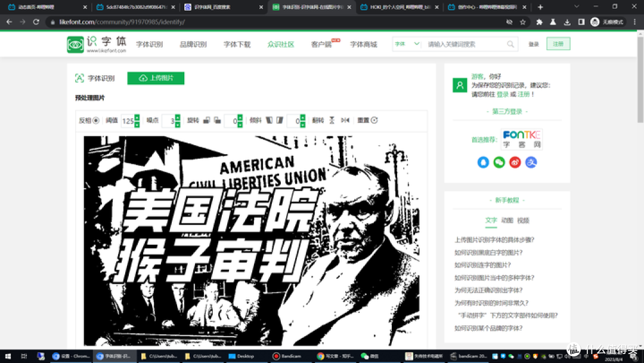The image size is (644, 363).
Task: Click the 登录 link in sidebar greeting
Action: 502,94
